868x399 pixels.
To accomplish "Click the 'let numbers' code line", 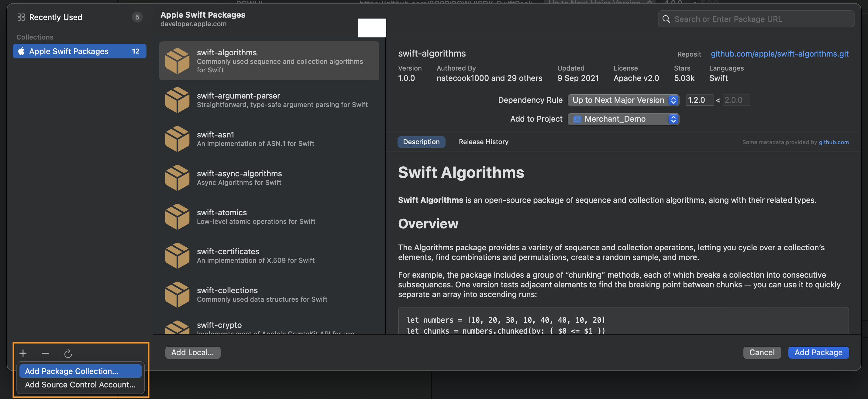I will [x=505, y=320].
